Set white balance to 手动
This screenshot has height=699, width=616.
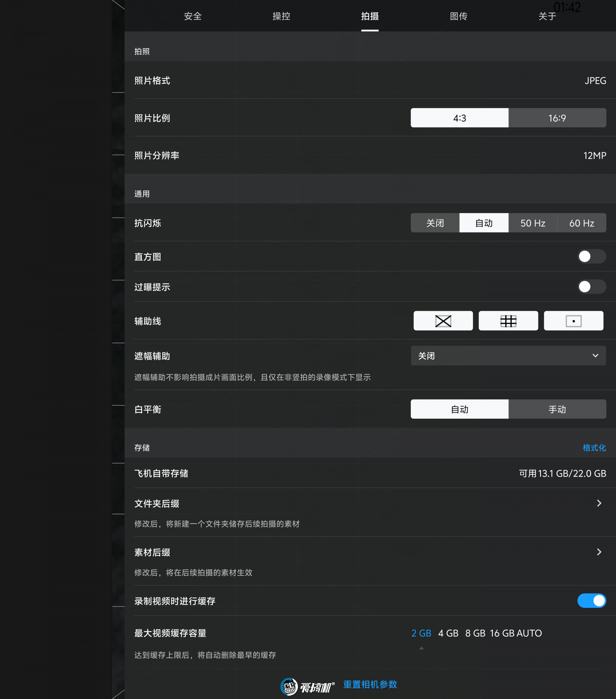tap(557, 409)
